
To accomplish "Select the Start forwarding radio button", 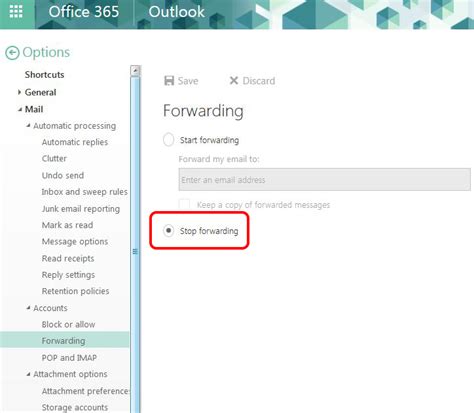I will point(169,140).
